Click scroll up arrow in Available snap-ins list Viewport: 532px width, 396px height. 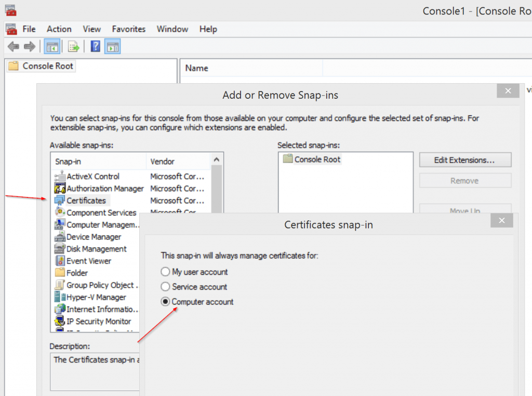pyautogui.click(x=217, y=159)
